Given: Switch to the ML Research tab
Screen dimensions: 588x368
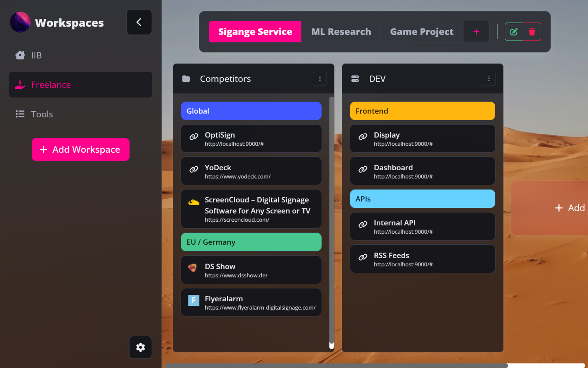Looking at the screenshot, I should tap(341, 31).
